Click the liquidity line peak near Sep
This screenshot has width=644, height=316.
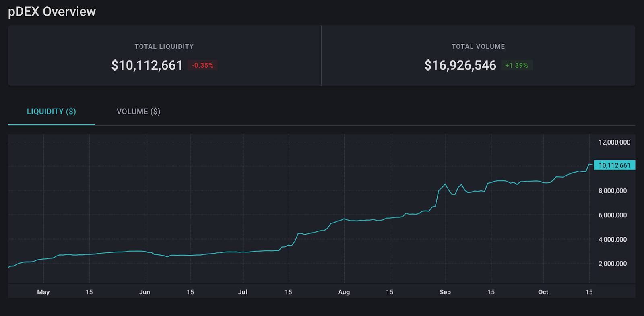(445, 184)
